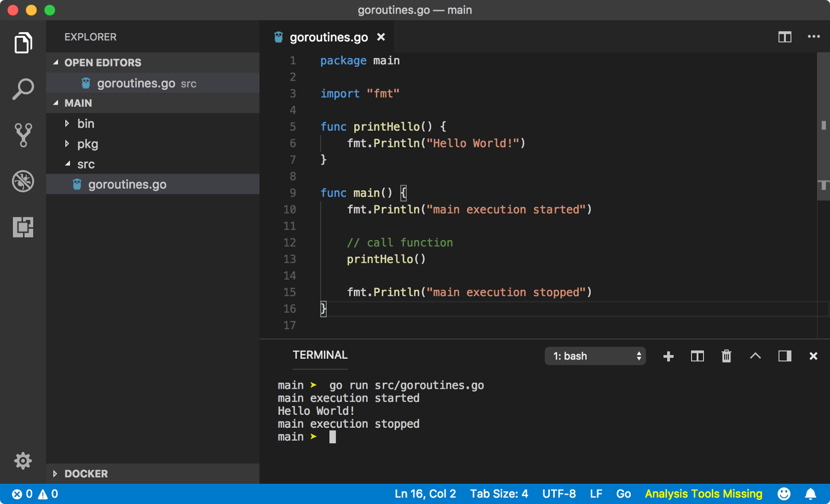Close the terminal panel
Viewport: 830px width, 504px height.
coord(813,356)
